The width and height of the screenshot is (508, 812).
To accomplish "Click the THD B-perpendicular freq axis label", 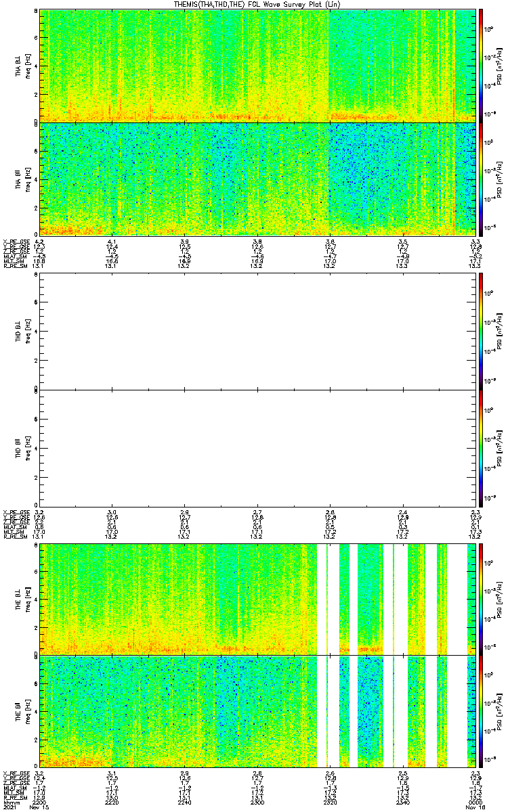I will (28, 332).
